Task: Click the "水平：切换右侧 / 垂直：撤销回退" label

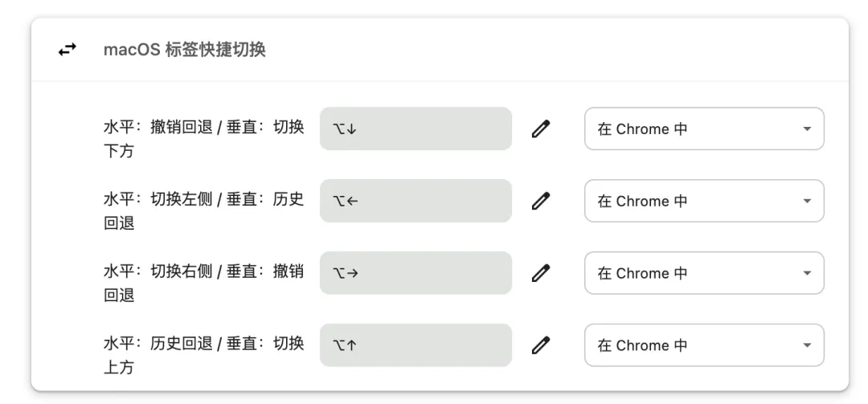Action: [204, 284]
